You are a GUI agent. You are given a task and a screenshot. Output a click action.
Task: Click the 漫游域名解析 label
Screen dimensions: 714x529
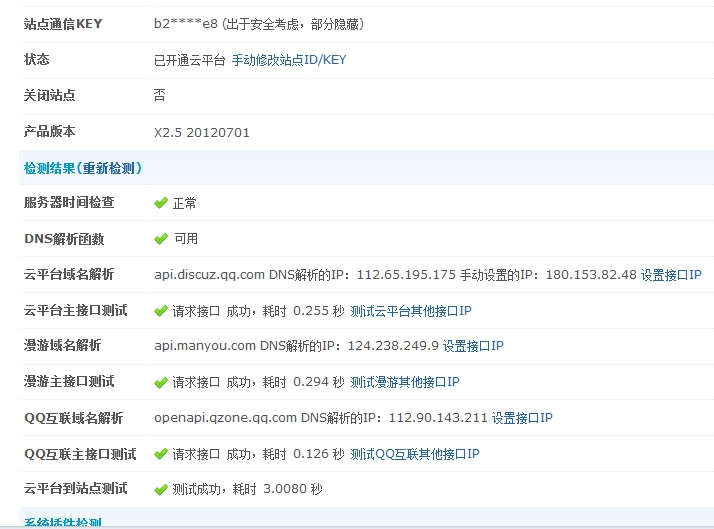tap(62, 345)
